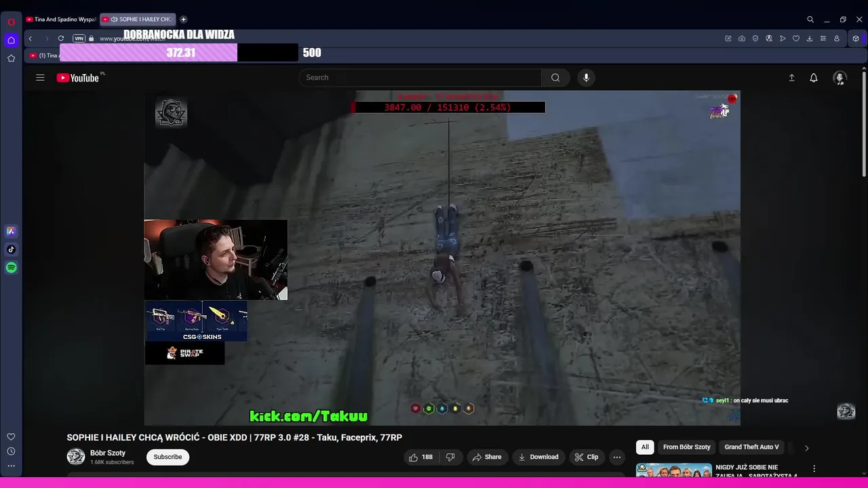868x488 pixels.
Task: Select the From Bóbr Szoty chip
Action: tap(686, 447)
